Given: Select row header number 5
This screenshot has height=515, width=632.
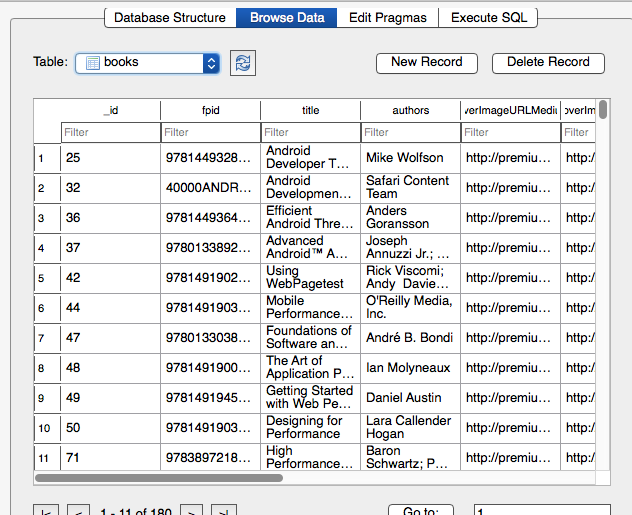Looking at the screenshot, I should (x=47, y=278).
